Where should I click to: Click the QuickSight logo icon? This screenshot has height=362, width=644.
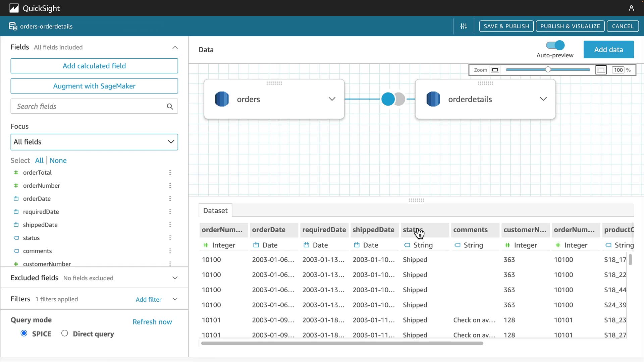coord(14,8)
